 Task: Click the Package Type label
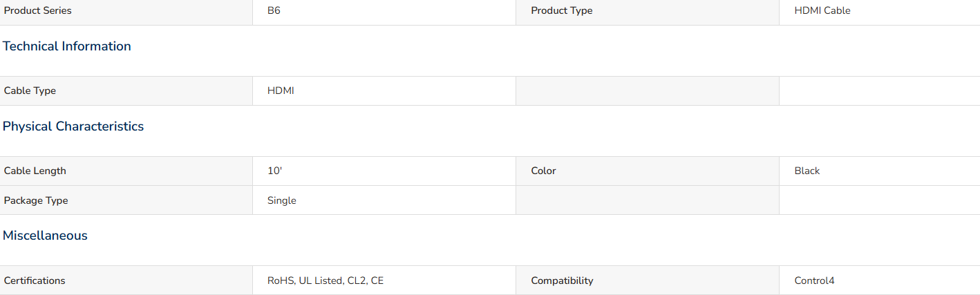point(36,200)
